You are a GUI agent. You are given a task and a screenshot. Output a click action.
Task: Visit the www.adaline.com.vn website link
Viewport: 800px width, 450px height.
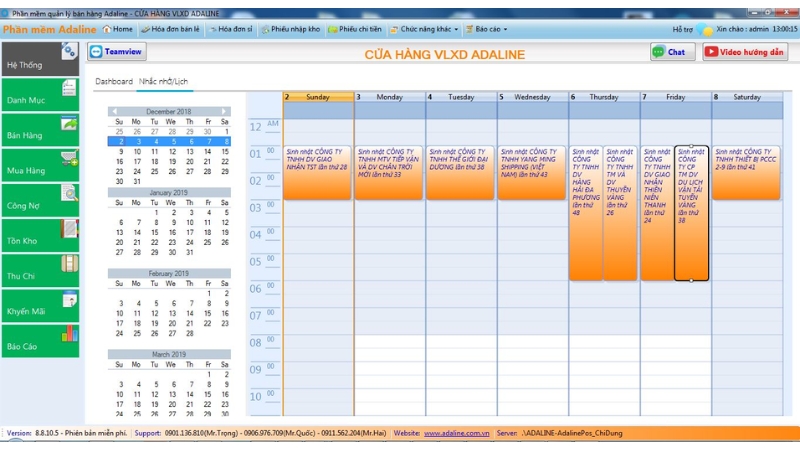[456, 434]
